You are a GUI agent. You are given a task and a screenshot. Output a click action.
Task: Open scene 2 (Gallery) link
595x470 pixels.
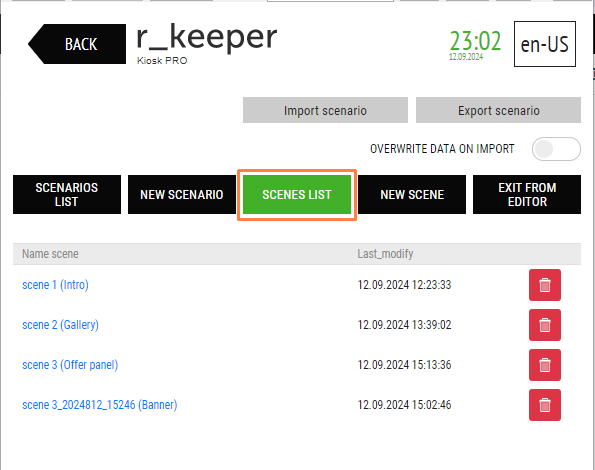tap(60, 325)
